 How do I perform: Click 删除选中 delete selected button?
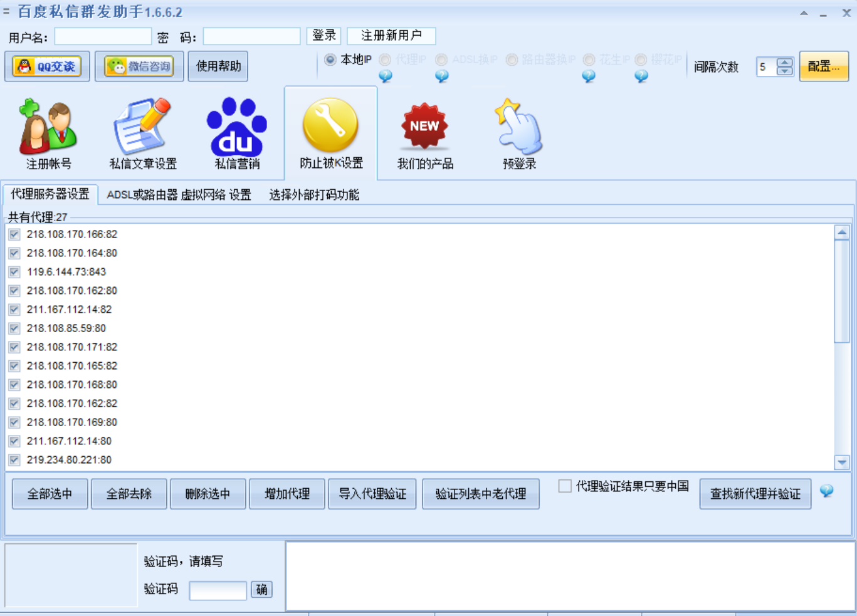click(x=208, y=494)
